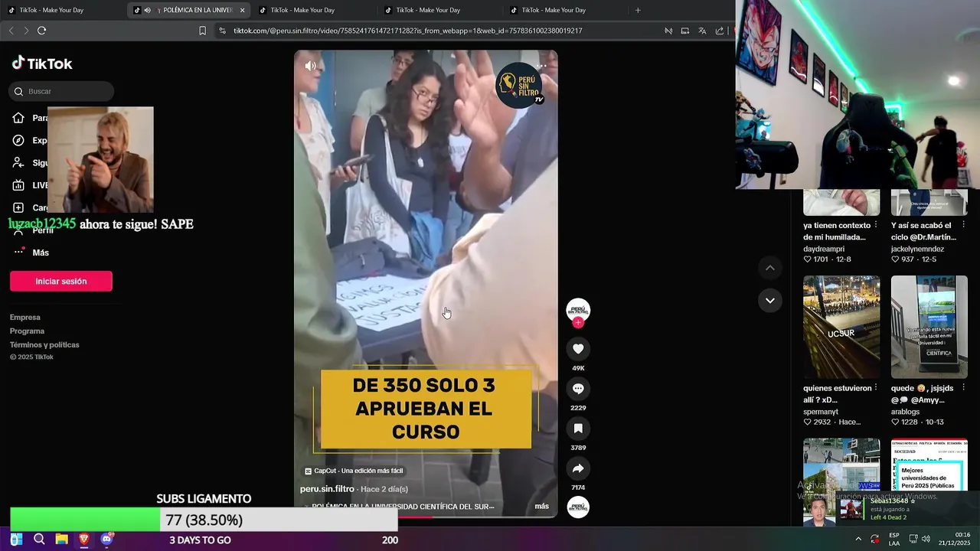The image size is (980, 551).
Task: Follow peru.sin.filtro with red plus
Action: pos(578,322)
